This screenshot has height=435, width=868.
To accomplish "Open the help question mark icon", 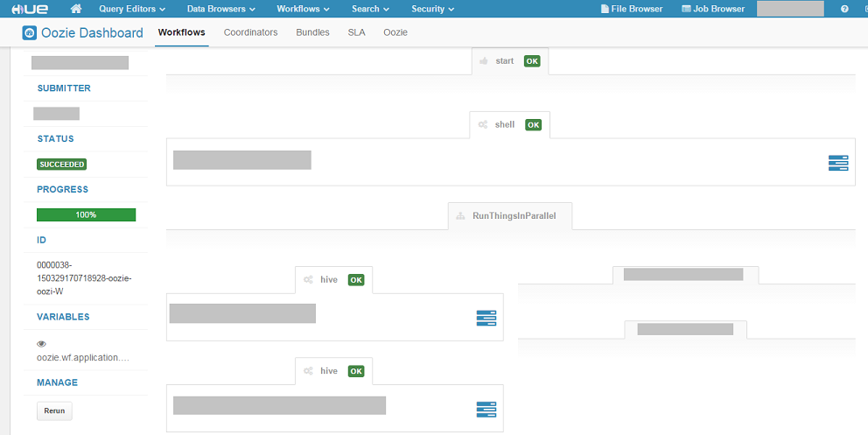I will click(844, 9).
